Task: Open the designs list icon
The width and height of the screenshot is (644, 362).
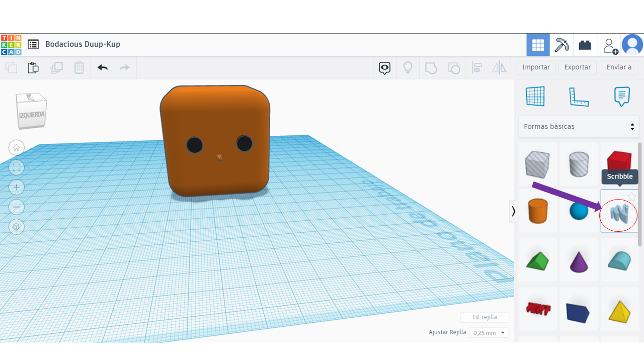Action: pyautogui.click(x=33, y=44)
